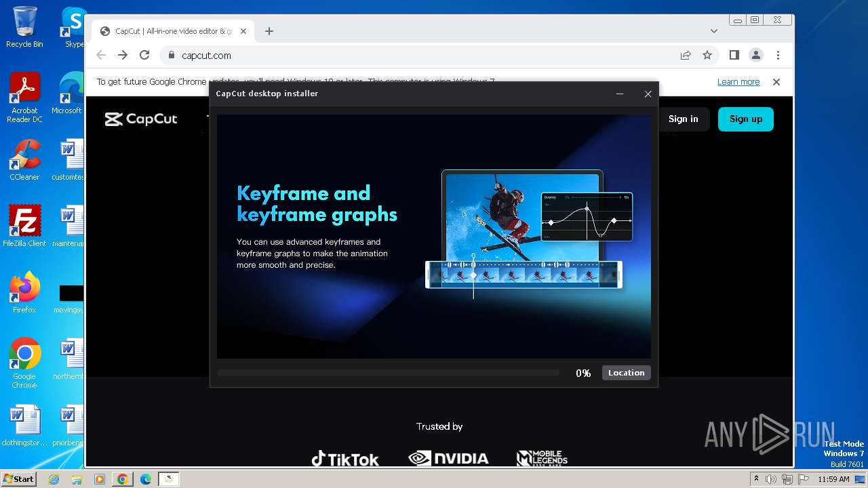Open Internet Explorer from taskbar
The height and width of the screenshot is (488, 868).
[x=54, y=479]
